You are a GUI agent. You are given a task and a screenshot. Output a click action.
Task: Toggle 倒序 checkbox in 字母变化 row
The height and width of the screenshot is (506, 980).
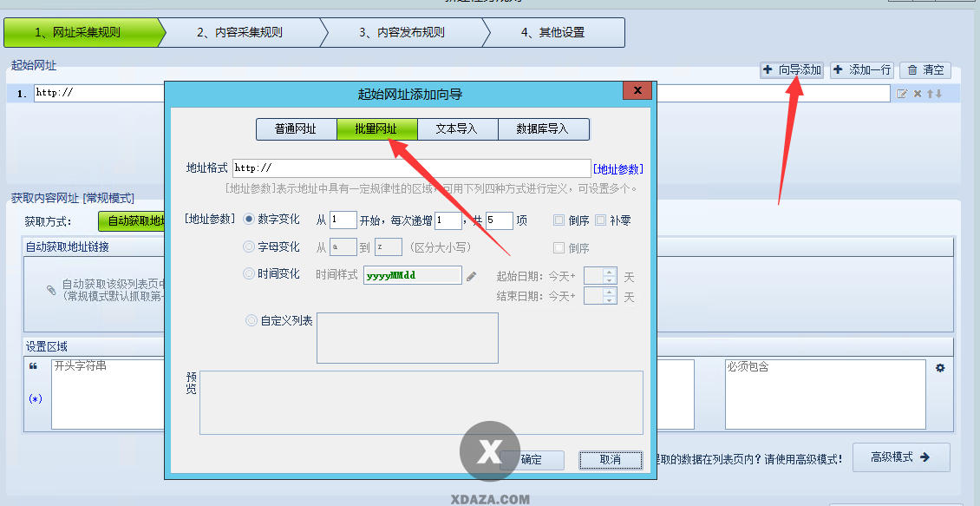[559, 247]
